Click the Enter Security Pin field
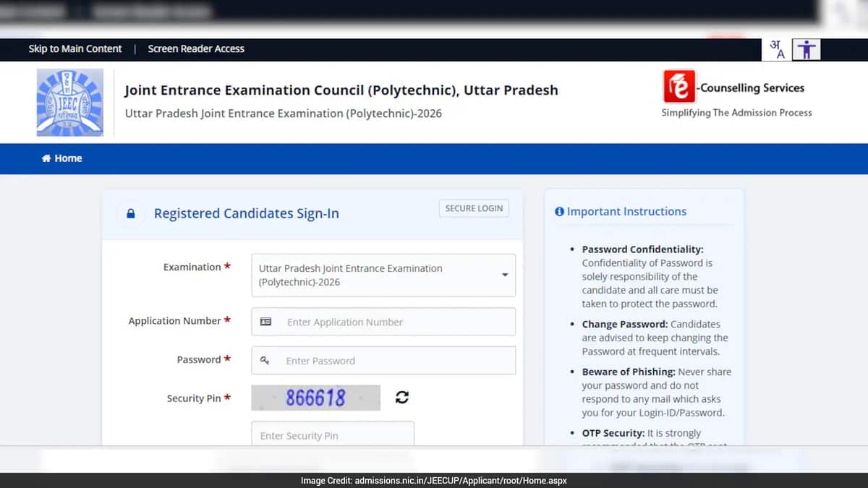 tap(333, 435)
